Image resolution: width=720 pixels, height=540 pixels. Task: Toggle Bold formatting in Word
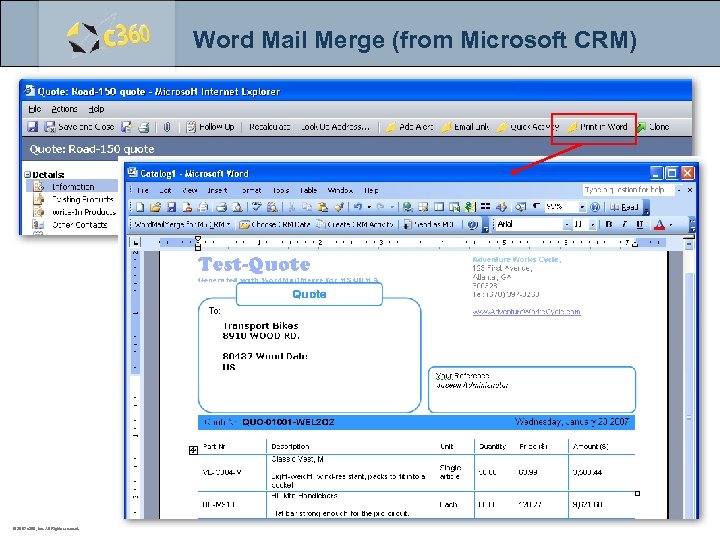(x=609, y=225)
